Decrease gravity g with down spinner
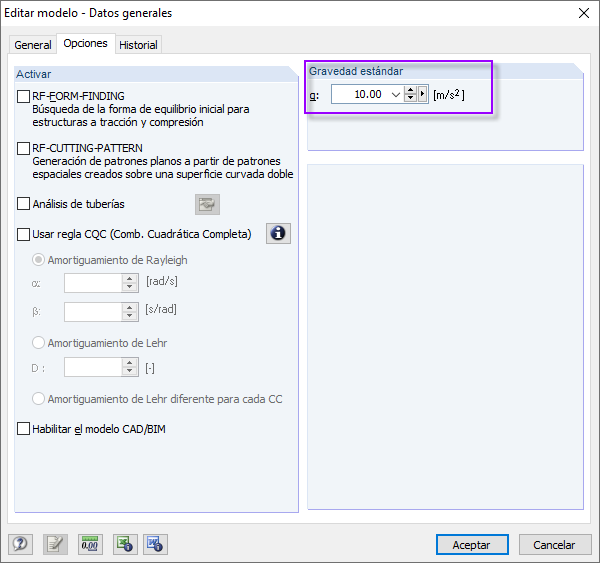600x563 pixels. (x=410, y=98)
